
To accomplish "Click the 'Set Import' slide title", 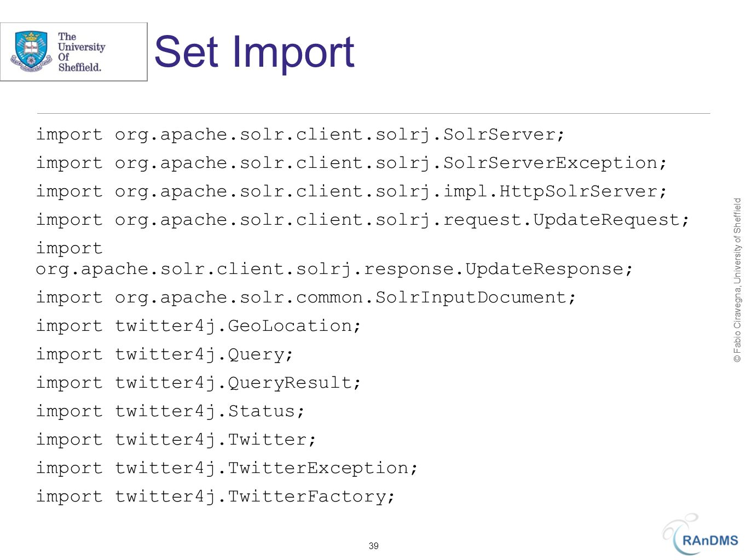I will 254,52.
